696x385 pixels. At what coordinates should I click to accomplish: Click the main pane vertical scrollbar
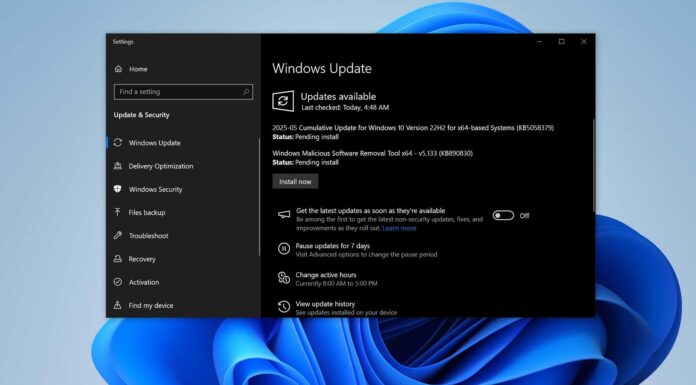[x=593, y=165]
